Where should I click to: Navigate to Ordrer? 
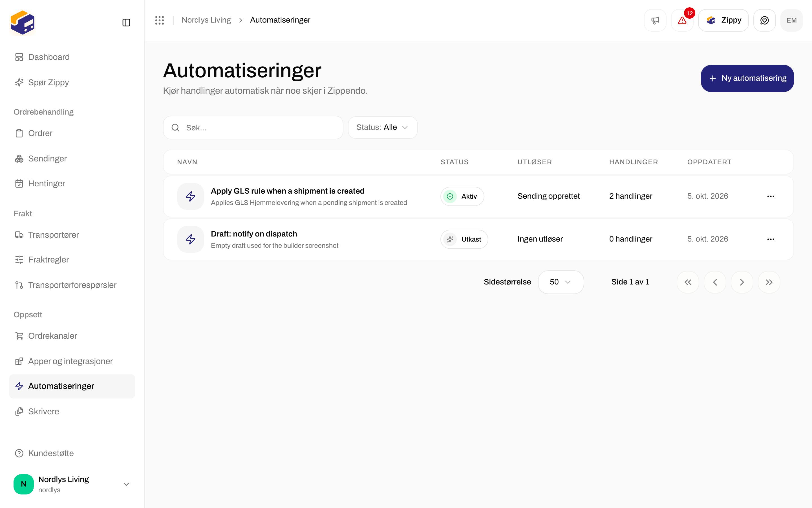(72, 133)
